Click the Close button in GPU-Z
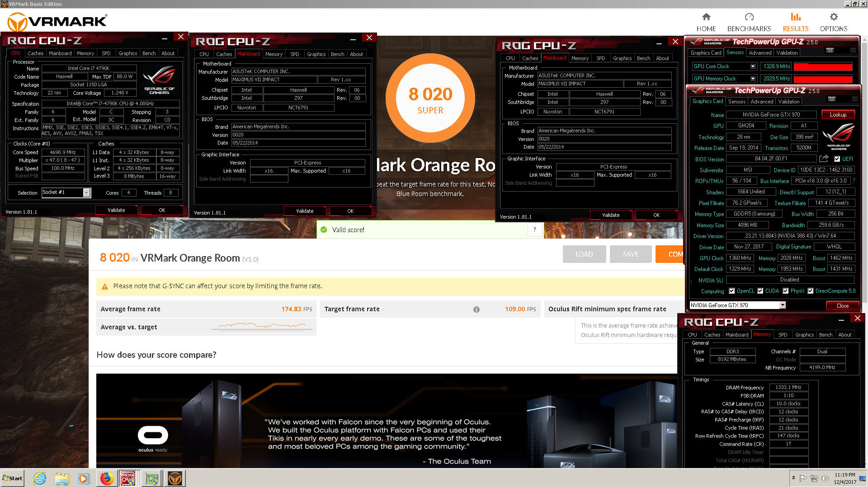 pyautogui.click(x=842, y=306)
